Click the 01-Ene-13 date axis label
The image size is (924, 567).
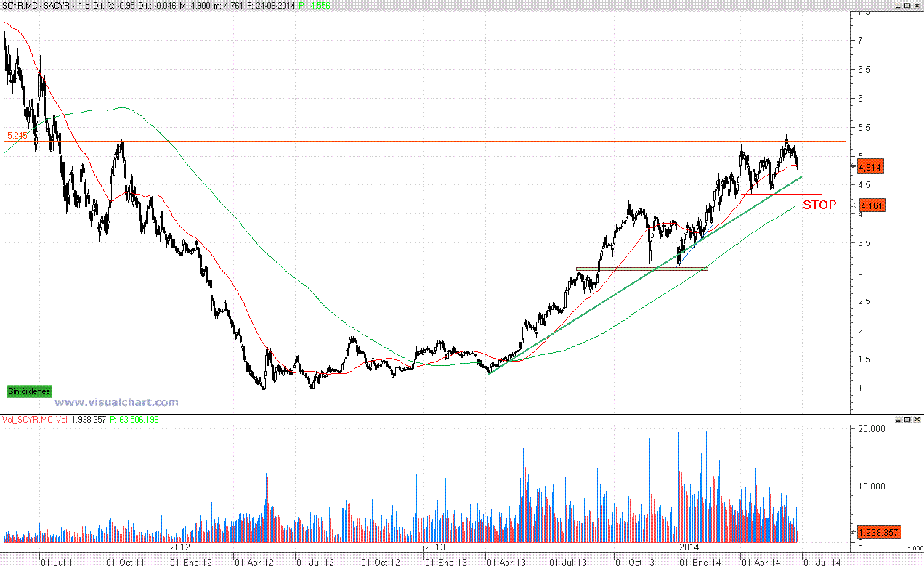(x=445, y=562)
